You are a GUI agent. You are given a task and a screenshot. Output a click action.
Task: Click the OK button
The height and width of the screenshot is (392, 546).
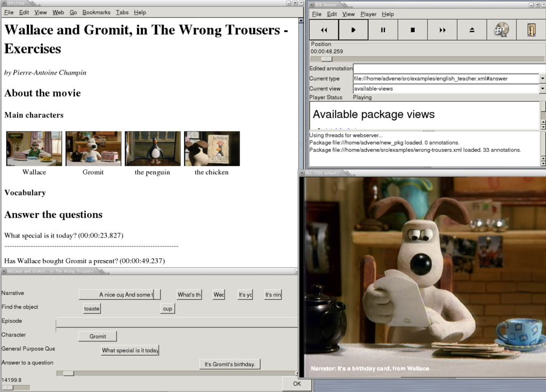click(297, 383)
